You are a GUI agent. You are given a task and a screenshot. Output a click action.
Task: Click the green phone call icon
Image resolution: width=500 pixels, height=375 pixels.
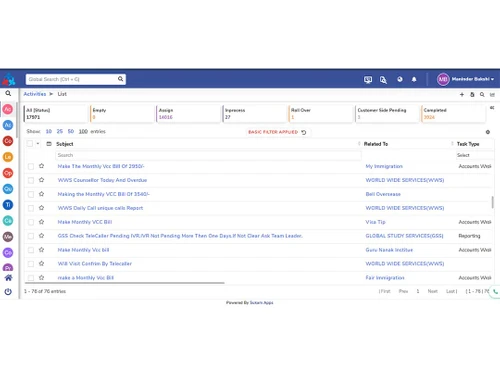(x=495, y=292)
